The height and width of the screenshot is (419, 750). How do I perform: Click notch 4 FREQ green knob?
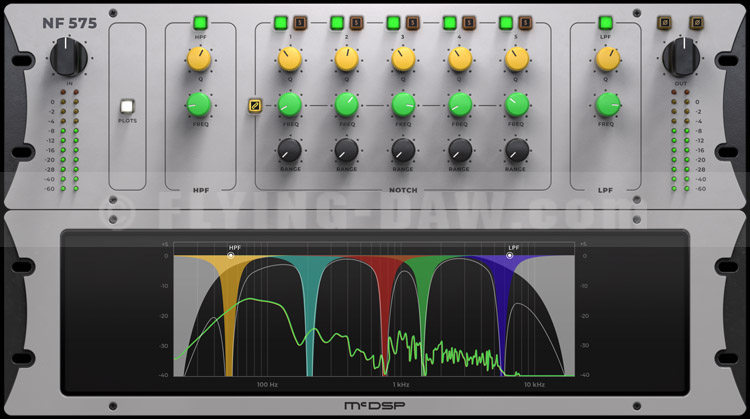point(460,105)
